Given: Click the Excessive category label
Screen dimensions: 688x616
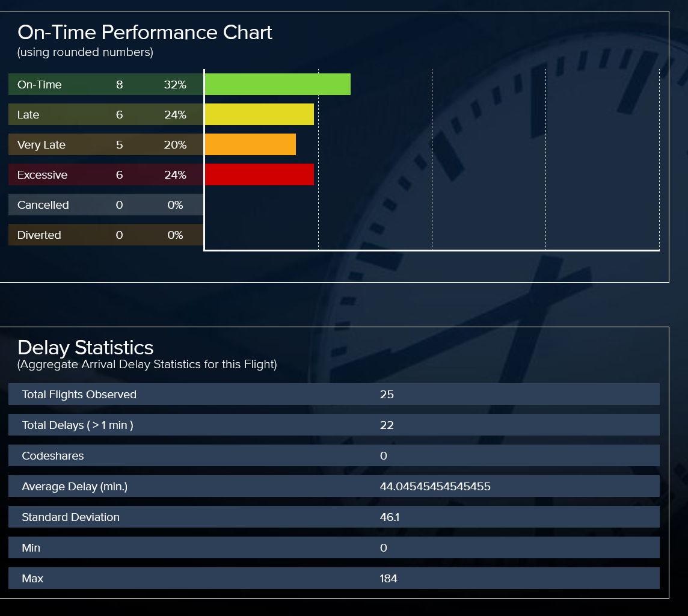Looking at the screenshot, I should [42, 175].
